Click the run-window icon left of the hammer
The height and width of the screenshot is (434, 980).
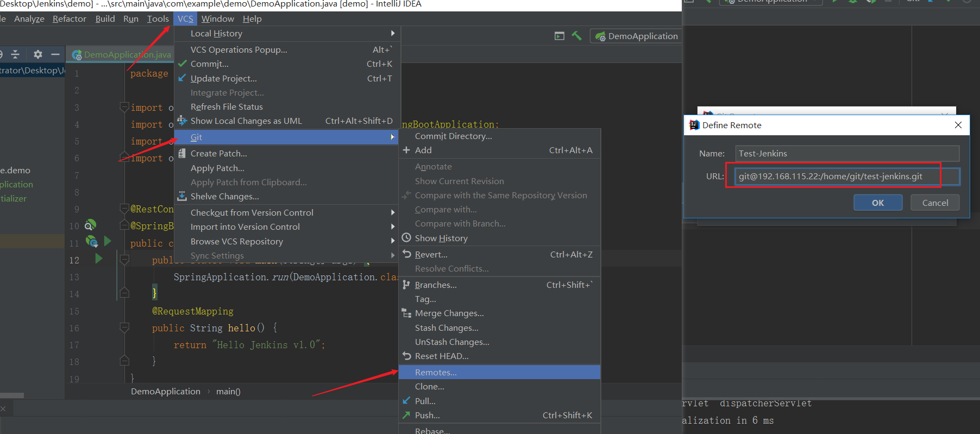pyautogui.click(x=560, y=36)
